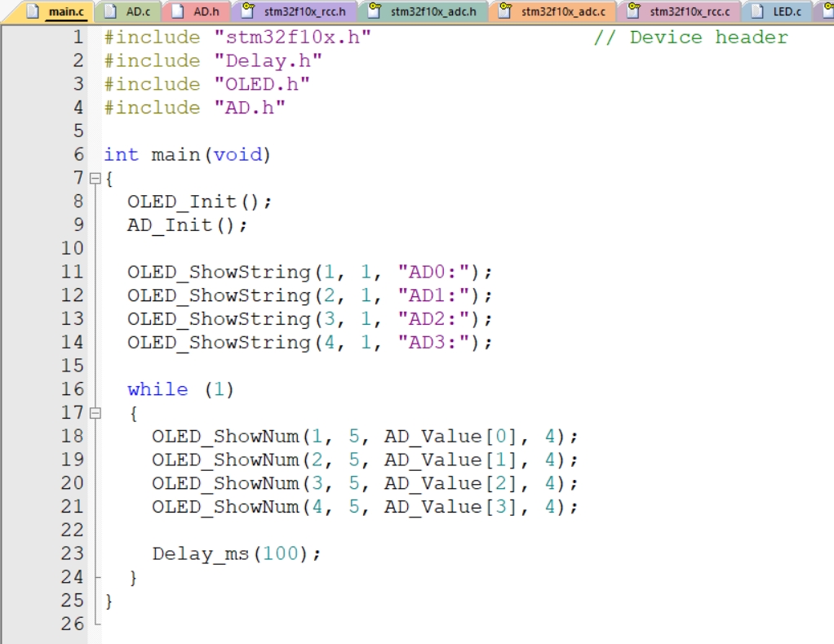This screenshot has height=644, width=834.
Task: Click AD_Value[0] in the code
Action: [450, 436]
